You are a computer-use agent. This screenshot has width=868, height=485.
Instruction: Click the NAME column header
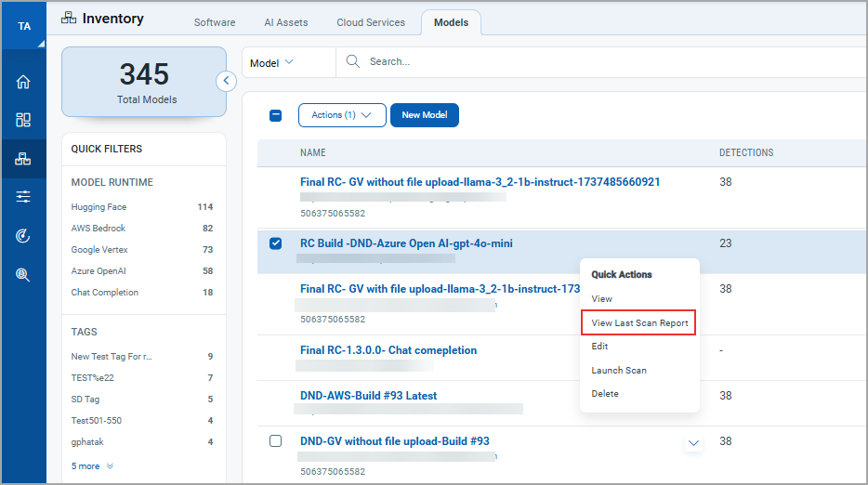(x=313, y=152)
